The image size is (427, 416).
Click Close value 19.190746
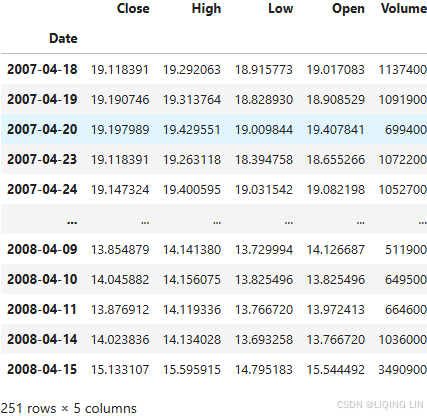[120, 100]
